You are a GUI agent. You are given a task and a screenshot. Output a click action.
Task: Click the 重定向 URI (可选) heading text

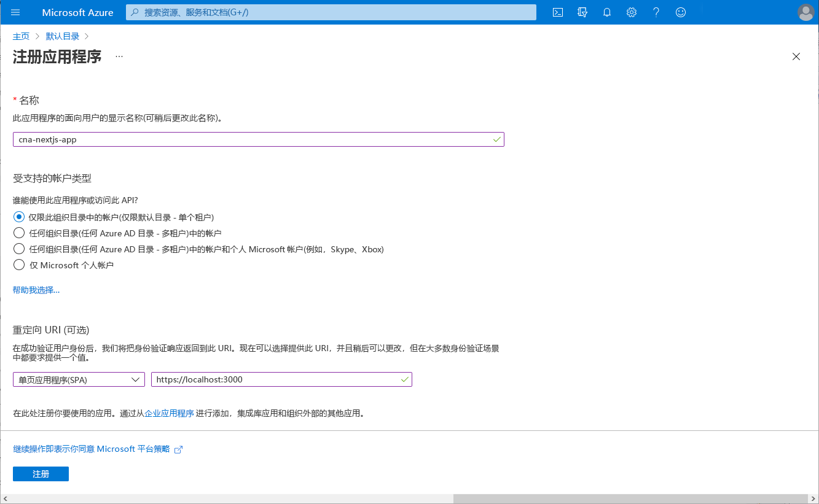click(52, 330)
